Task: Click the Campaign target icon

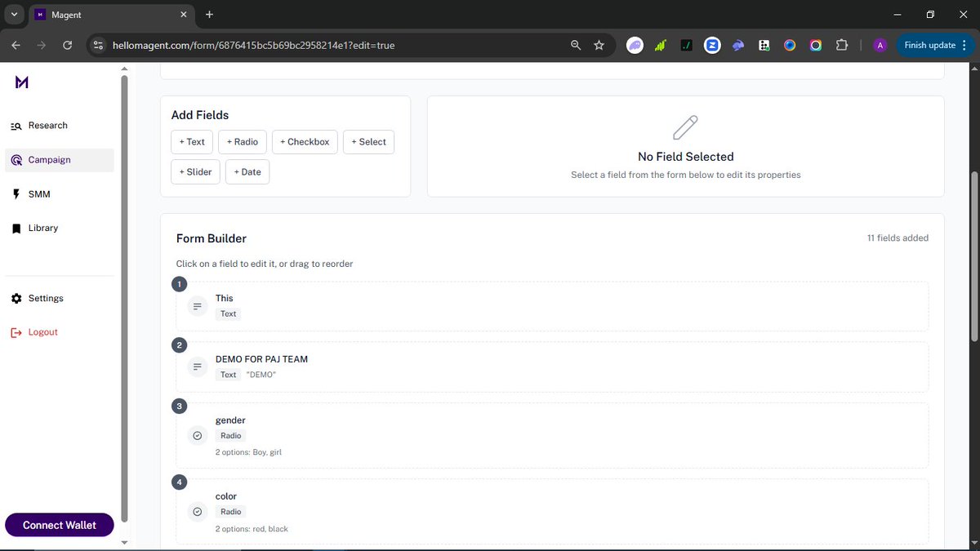Action: 16,160
